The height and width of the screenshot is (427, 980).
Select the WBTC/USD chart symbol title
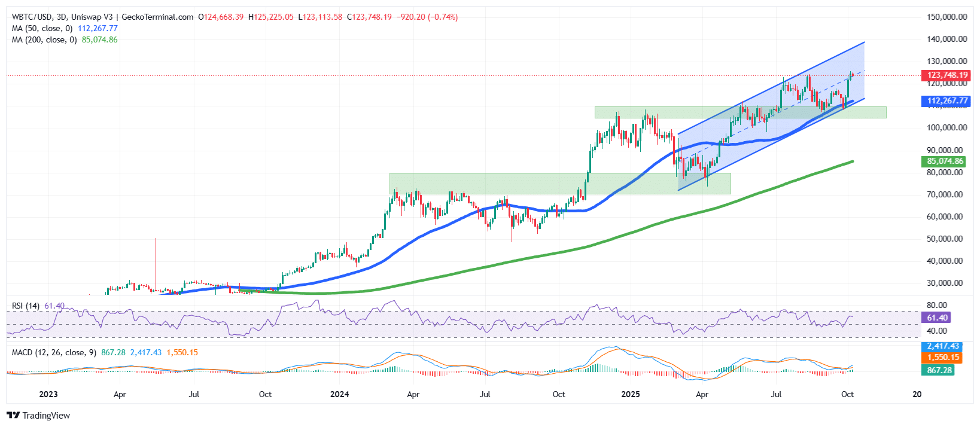pyautogui.click(x=32, y=17)
